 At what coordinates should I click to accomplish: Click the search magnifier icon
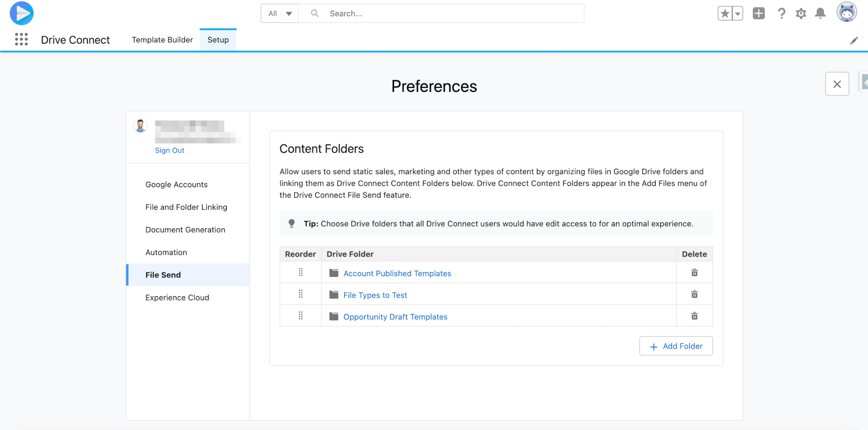click(x=314, y=14)
